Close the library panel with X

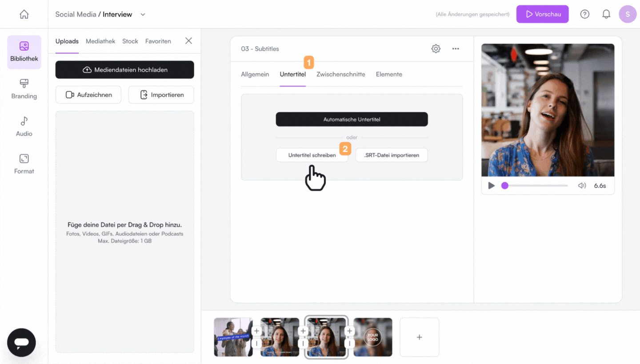tap(188, 41)
